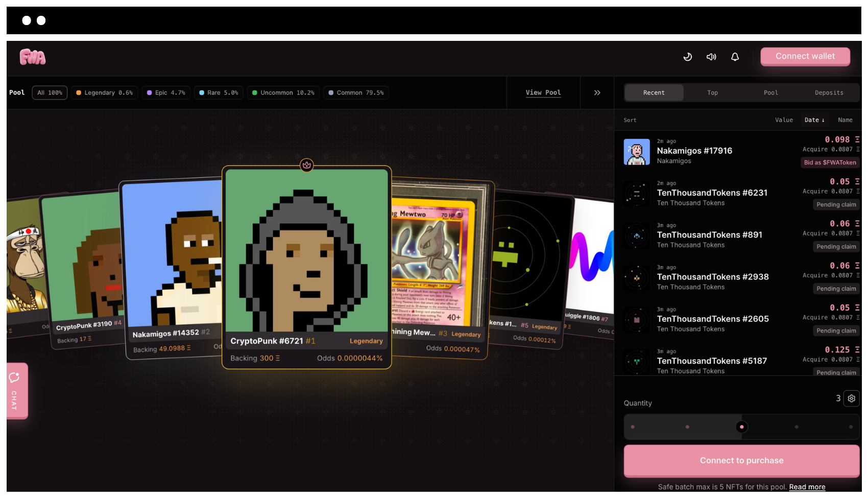Screen dimensions: 868x496
Task: Toggle sound with the speaker icon
Action: coord(711,57)
